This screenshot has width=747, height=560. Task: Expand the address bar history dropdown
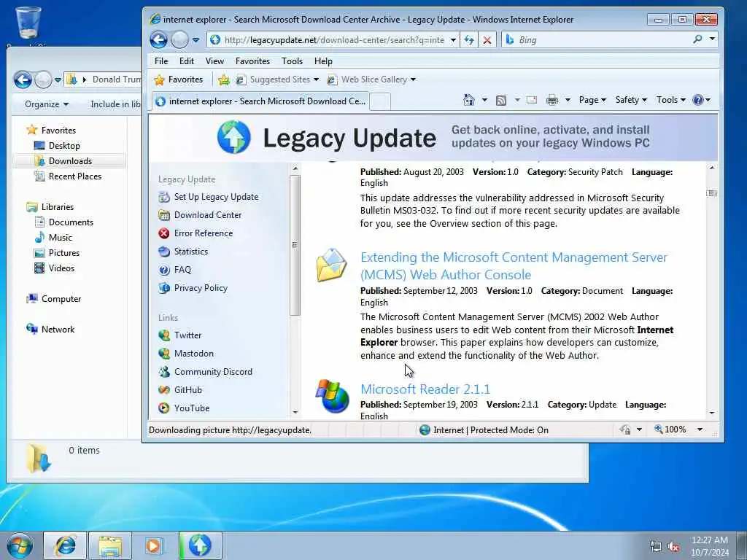point(453,40)
